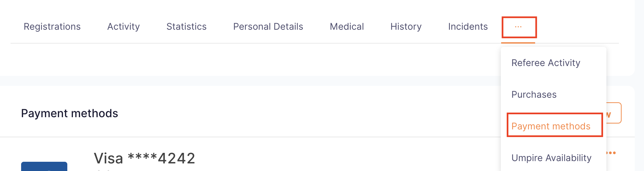This screenshot has height=171, width=644.
Task: Open the ellipsis more-tabs menu
Action: (518, 27)
